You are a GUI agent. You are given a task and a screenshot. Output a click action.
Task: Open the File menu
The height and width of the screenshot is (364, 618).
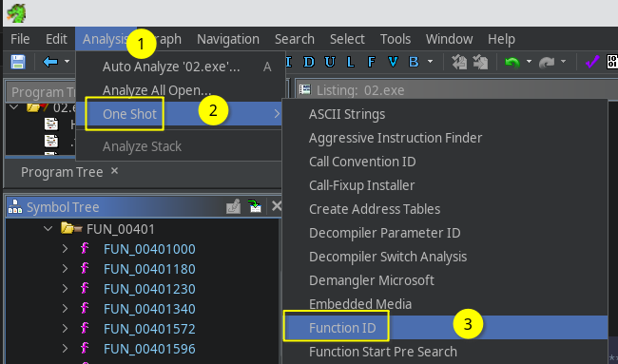coord(20,39)
